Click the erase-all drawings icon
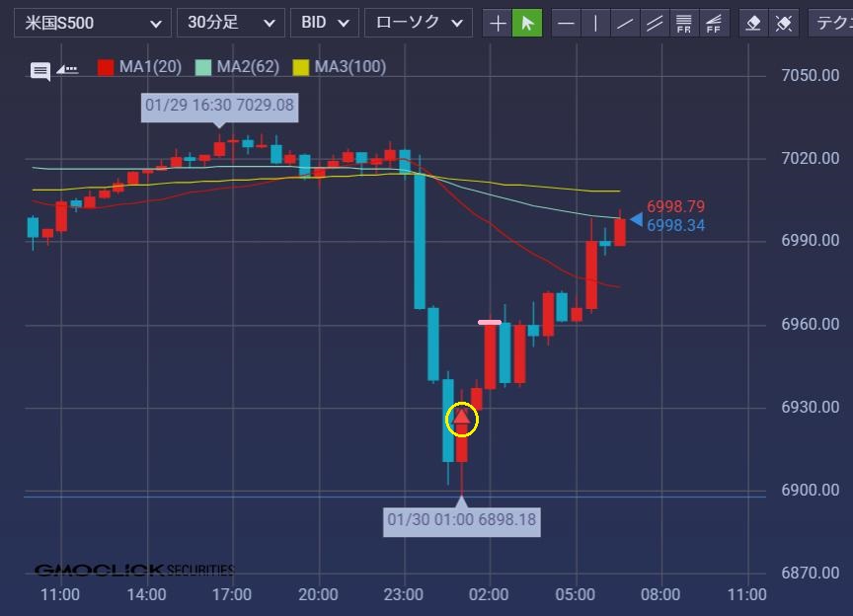 click(784, 23)
